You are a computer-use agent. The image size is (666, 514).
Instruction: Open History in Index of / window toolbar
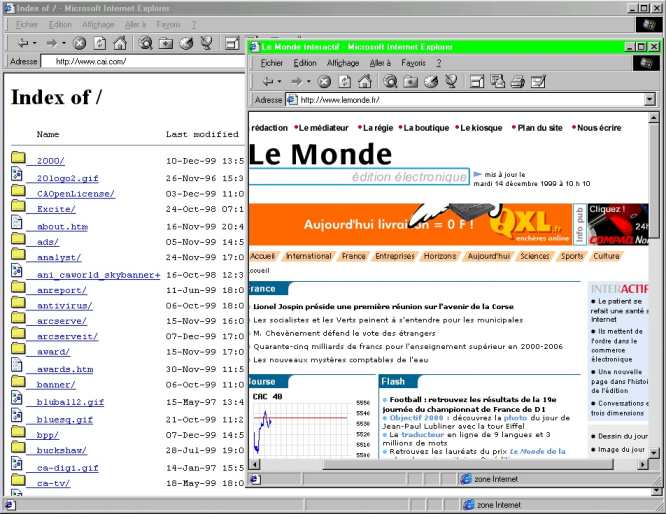pos(186,43)
